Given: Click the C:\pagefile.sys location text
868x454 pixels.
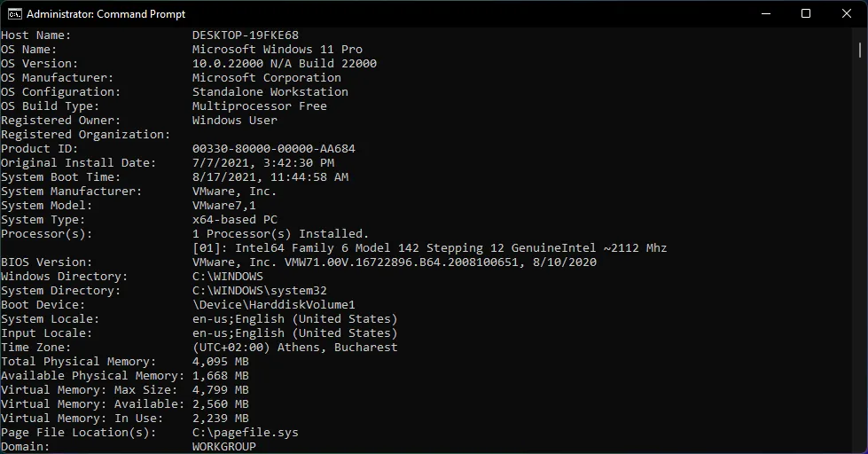Looking at the screenshot, I should click(246, 433).
